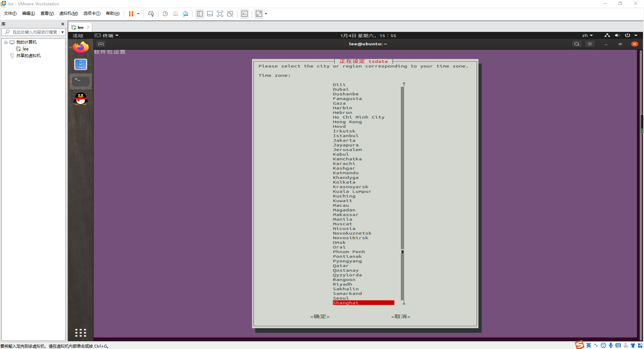This screenshot has height=349, width=644.
Task: Open the 编辑(E) menu
Action: pos(29,13)
